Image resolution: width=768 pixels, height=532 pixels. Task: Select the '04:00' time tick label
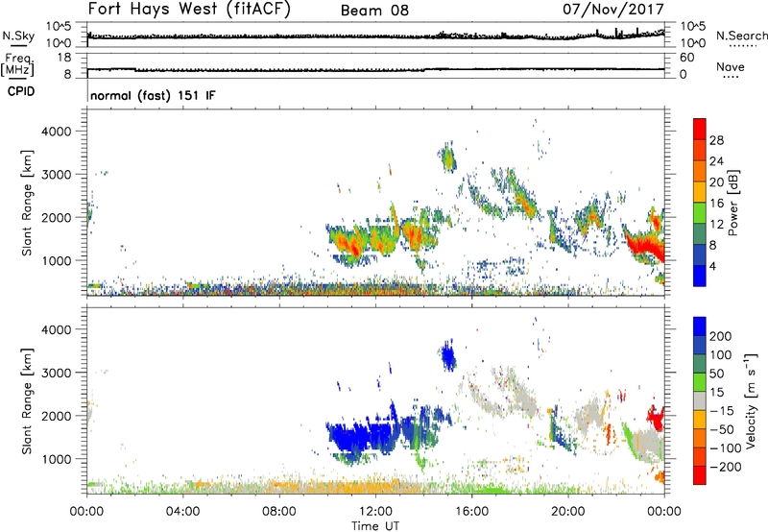pos(182,512)
